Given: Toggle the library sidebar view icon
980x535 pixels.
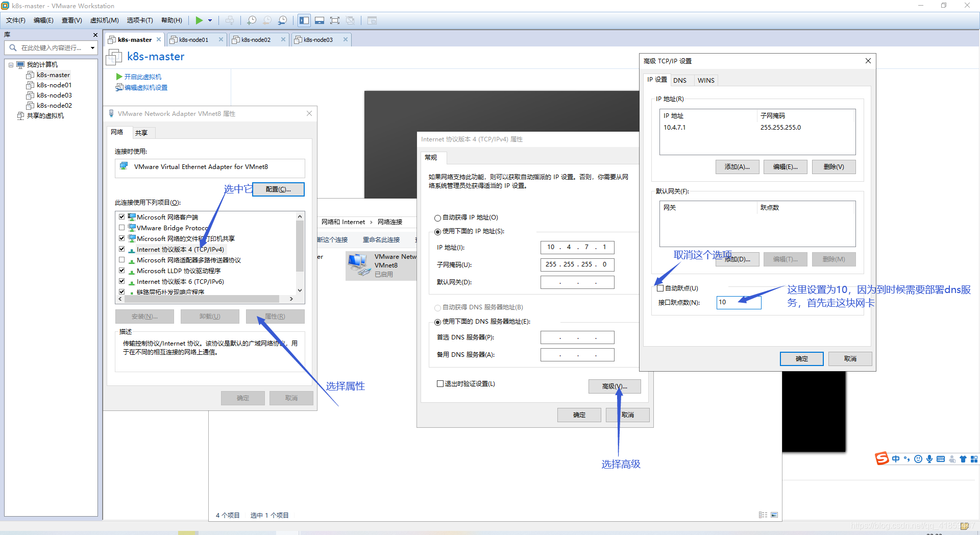Looking at the screenshot, I should (x=304, y=20).
